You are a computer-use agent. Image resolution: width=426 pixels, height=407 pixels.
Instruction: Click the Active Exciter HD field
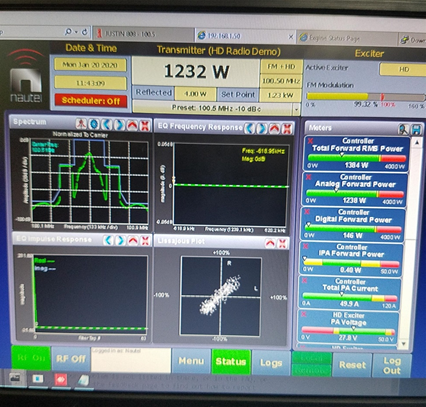pyautogui.click(x=403, y=69)
